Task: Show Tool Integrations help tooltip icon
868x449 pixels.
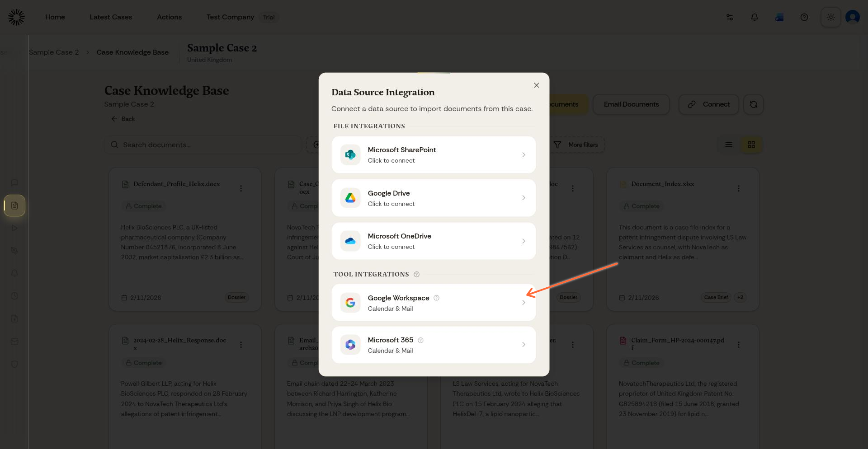Action: click(x=417, y=274)
